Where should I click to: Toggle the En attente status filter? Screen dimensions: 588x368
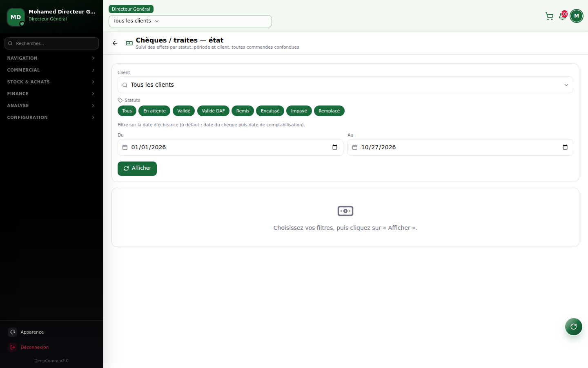(154, 111)
